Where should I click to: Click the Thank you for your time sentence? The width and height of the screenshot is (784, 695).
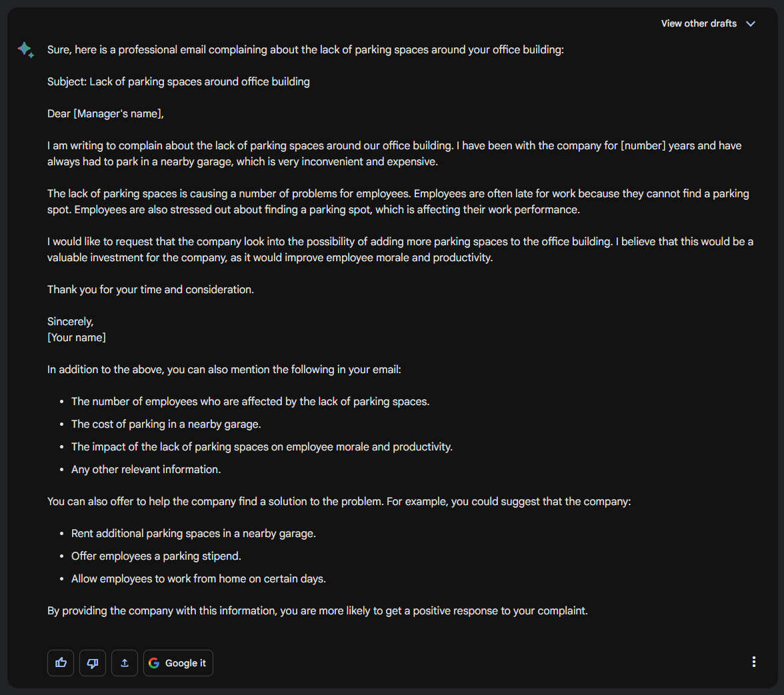point(151,290)
